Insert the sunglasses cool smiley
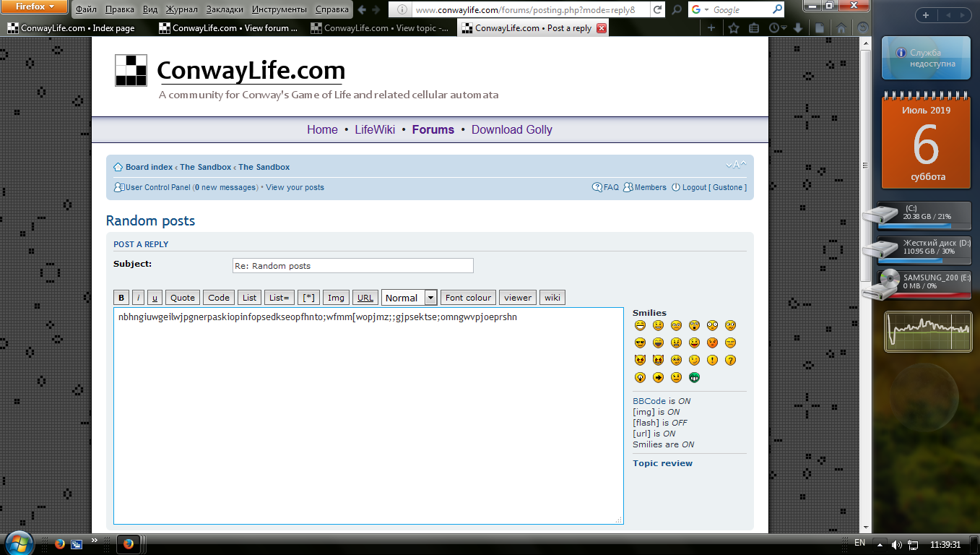 point(640,343)
